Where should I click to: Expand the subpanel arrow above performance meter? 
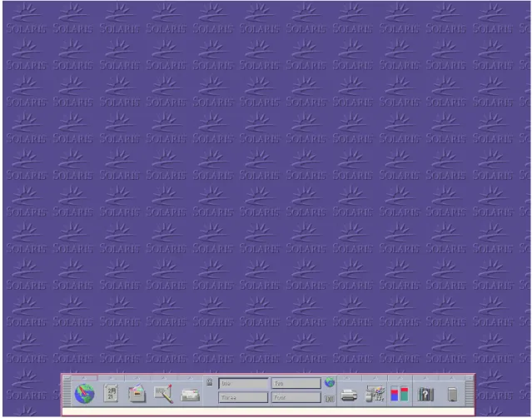point(400,378)
